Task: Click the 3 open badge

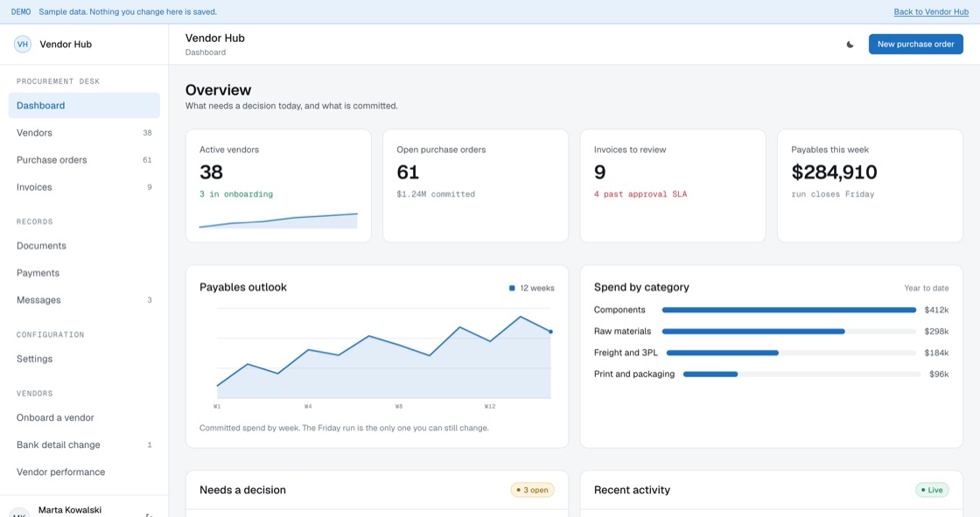Action: pos(533,490)
